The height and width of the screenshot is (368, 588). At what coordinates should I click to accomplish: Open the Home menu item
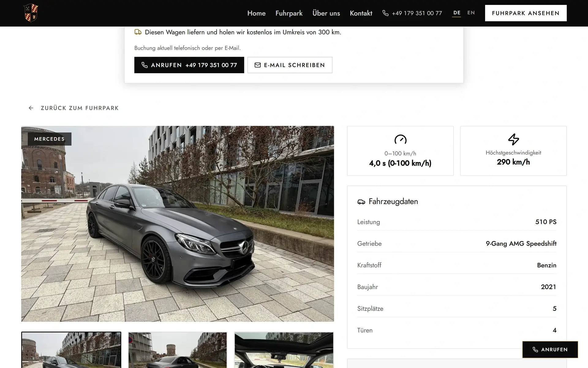[256, 13]
